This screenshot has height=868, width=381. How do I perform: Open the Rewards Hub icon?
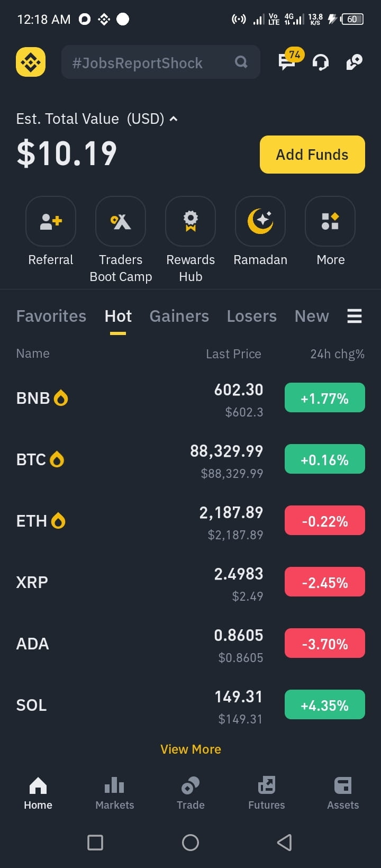click(x=190, y=221)
